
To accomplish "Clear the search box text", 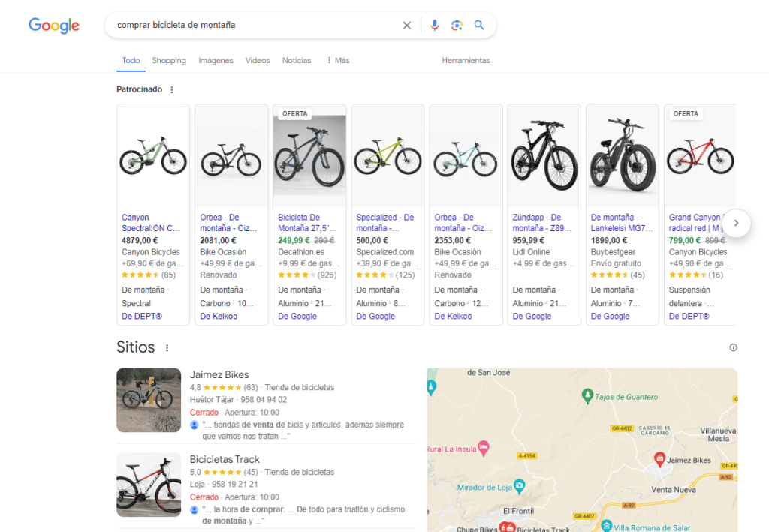I will coord(406,25).
